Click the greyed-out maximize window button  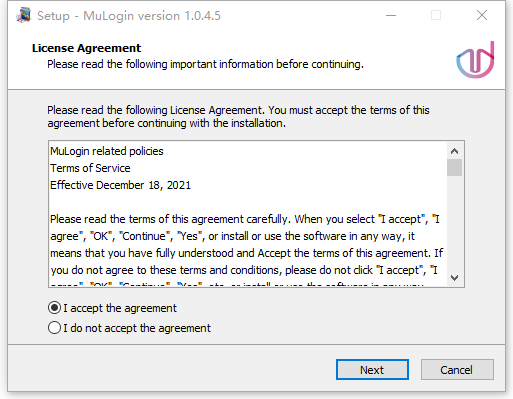pos(436,15)
